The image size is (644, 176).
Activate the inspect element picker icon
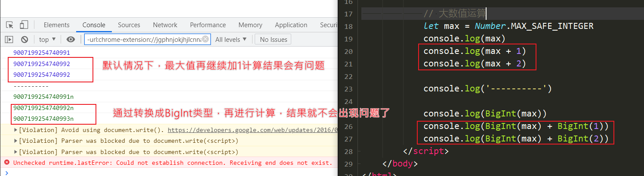click(x=10, y=25)
